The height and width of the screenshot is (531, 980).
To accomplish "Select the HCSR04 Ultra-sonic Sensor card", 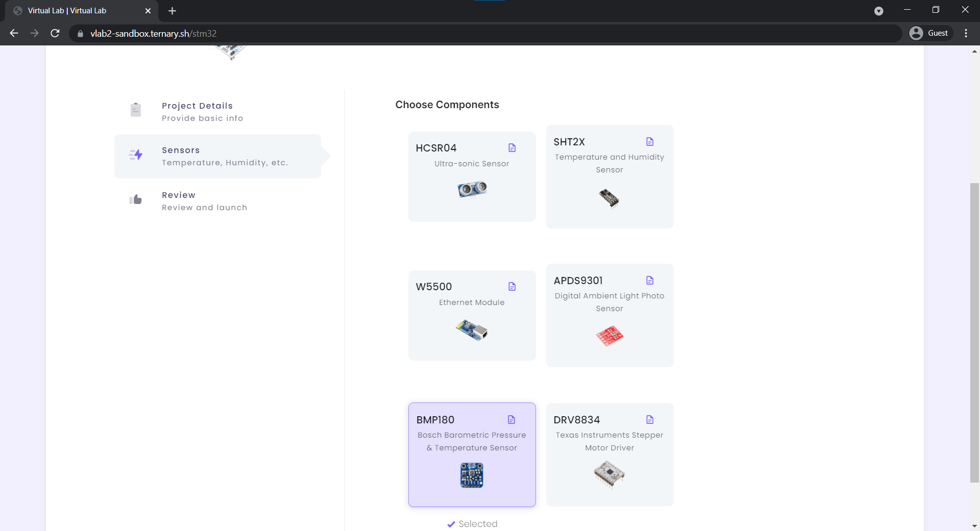I will pos(472,176).
